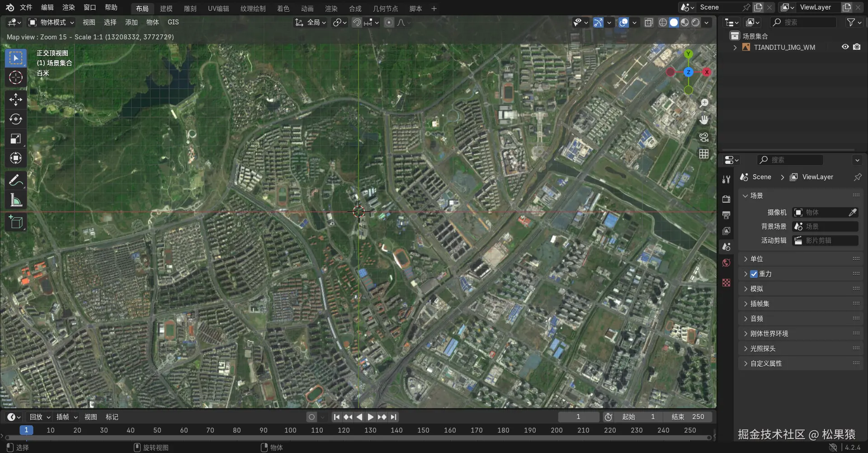The height and width of the screenshot is (453, 868).
Task: Toggle the 重力 gravity checkbox
Action: pos(754,274)
